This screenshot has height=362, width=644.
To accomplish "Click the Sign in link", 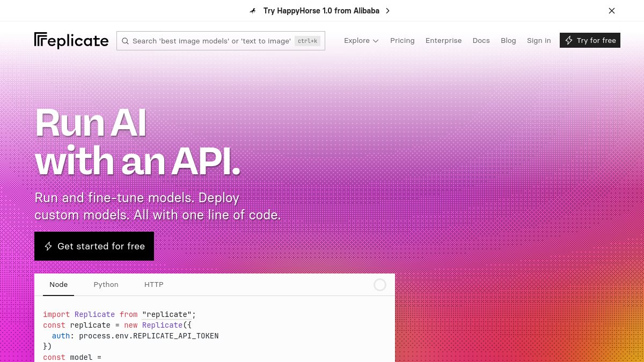I will [539, 41].
